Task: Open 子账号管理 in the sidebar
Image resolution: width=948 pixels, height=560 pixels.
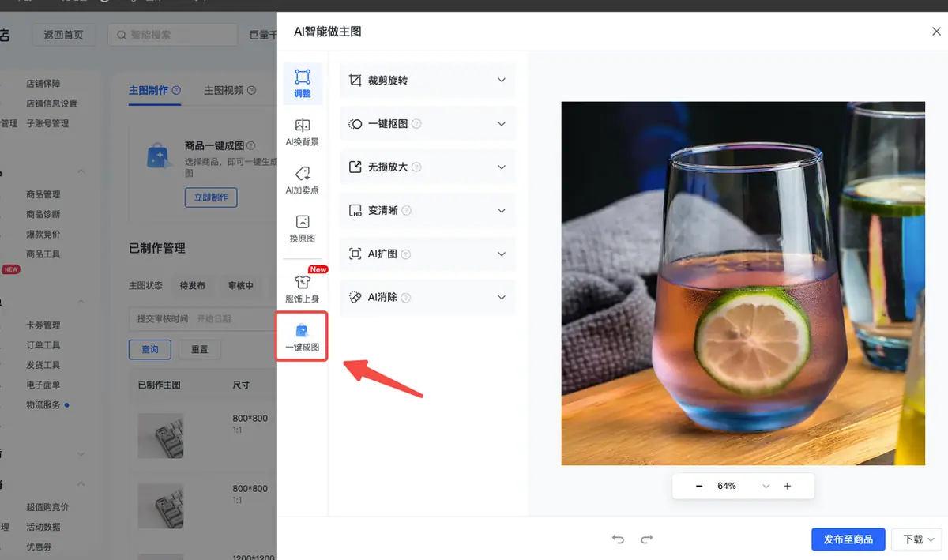Action: coord(47,123)
